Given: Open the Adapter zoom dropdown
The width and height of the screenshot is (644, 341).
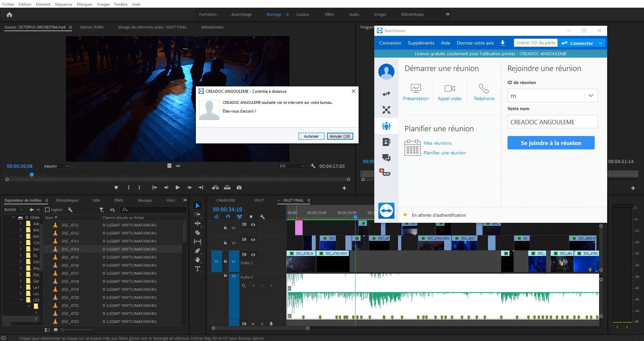Looking at the screenshot, I should coord(56,166).
